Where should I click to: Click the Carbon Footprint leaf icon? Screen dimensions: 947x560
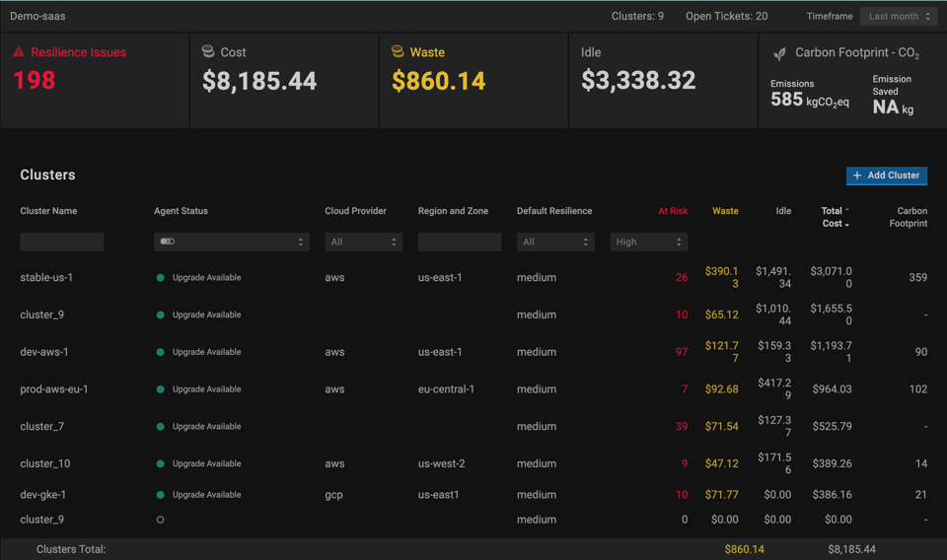coord(779,53)
